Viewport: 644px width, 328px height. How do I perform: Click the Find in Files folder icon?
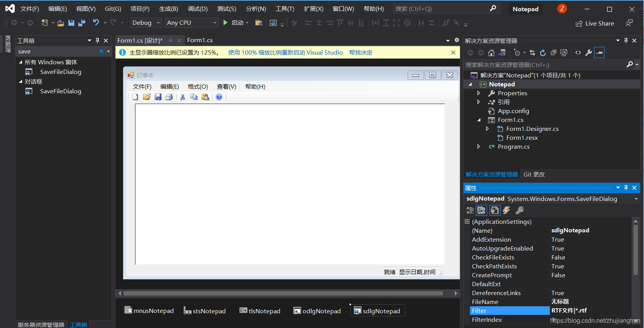click(259, 23)
